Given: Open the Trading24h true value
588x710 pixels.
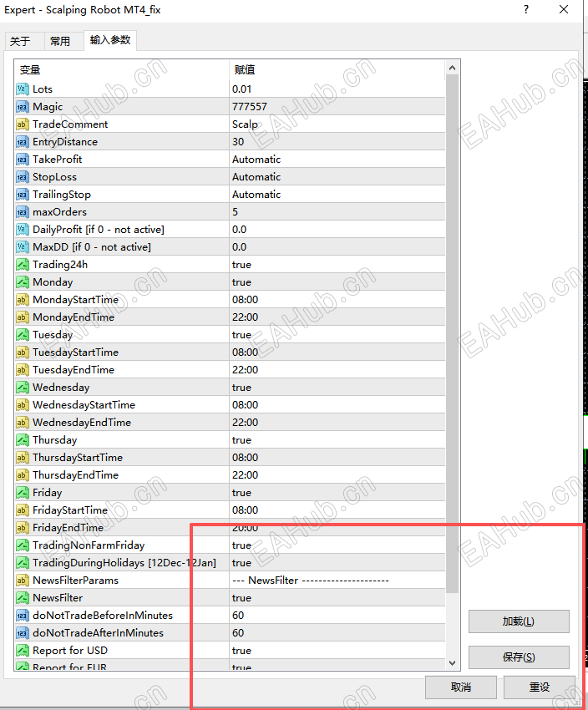Looking at the screenshot, I should point(241,265).
